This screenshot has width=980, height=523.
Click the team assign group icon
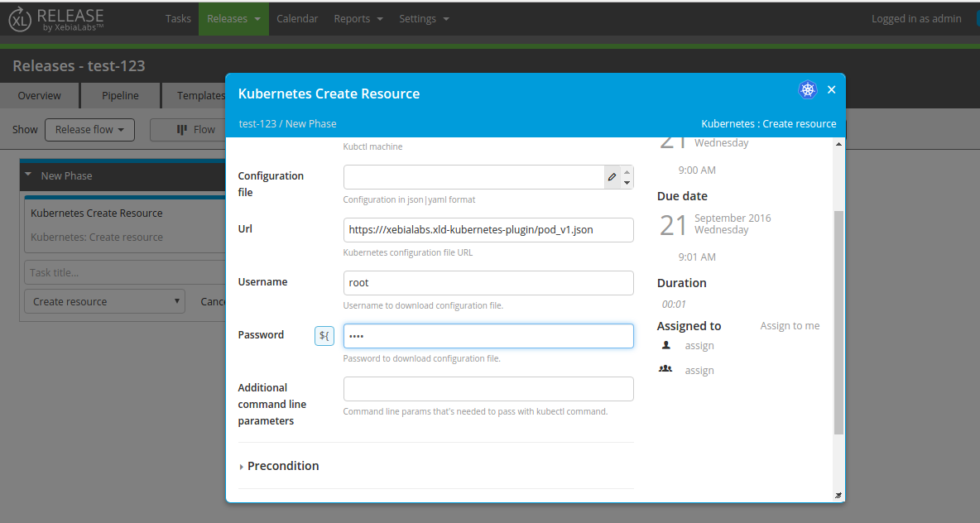click(665, 369)
